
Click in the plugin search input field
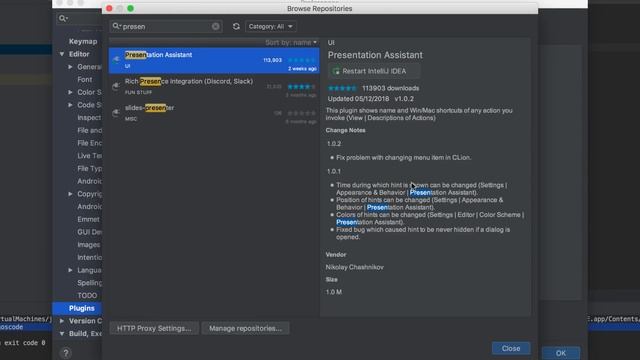tap(167, 27)
